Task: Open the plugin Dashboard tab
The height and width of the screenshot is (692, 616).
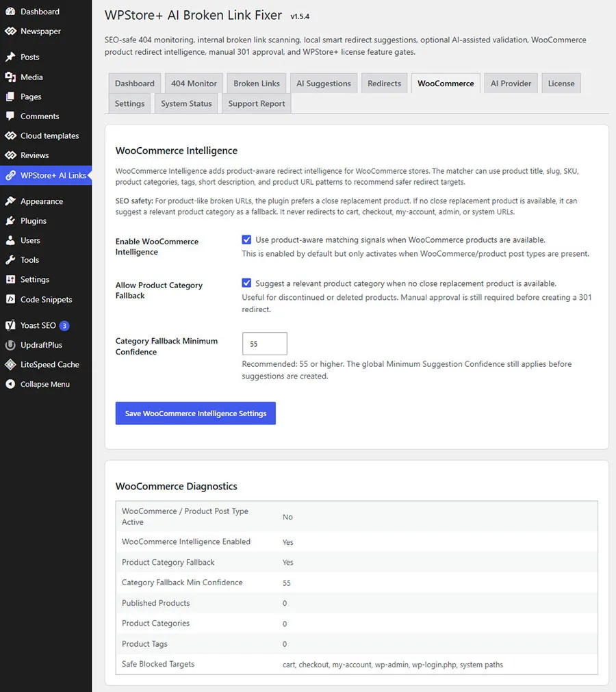Action: [135, 84]
